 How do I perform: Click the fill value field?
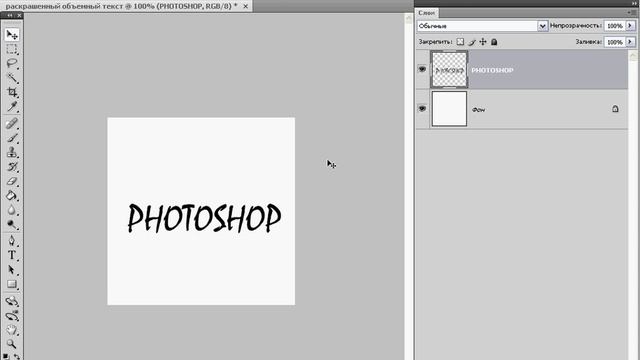[615, 42]
